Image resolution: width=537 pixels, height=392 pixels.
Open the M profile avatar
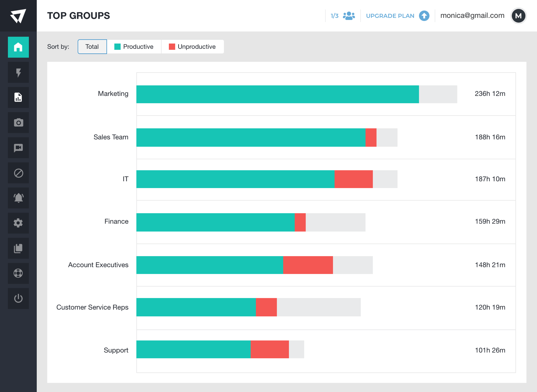click(x=518, y=16)
